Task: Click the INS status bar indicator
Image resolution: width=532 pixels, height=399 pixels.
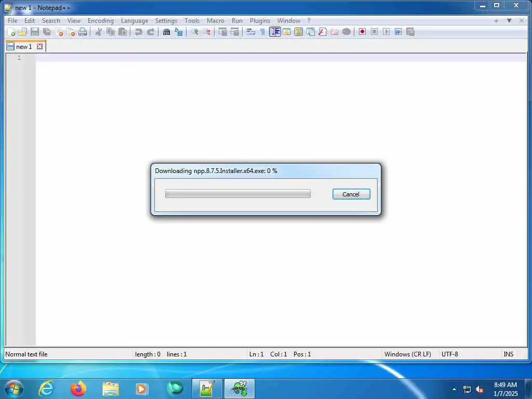Action: (508, 354)
